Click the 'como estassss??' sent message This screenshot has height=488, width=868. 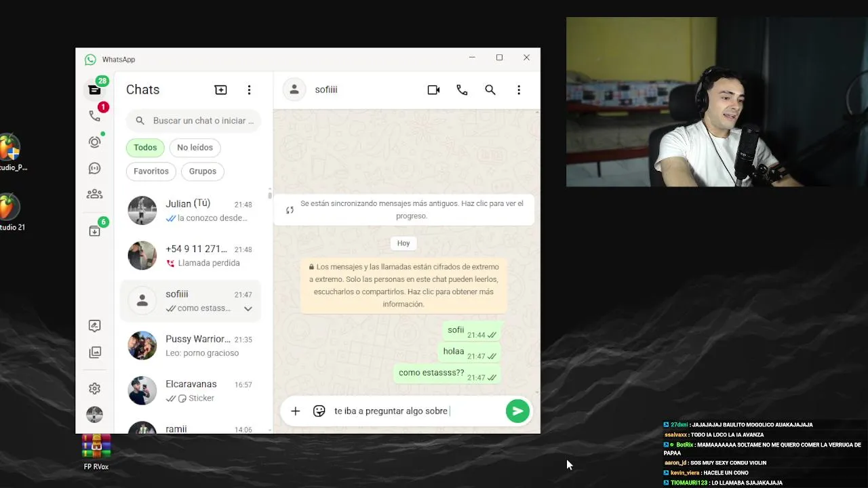click(x=448, y=373)
